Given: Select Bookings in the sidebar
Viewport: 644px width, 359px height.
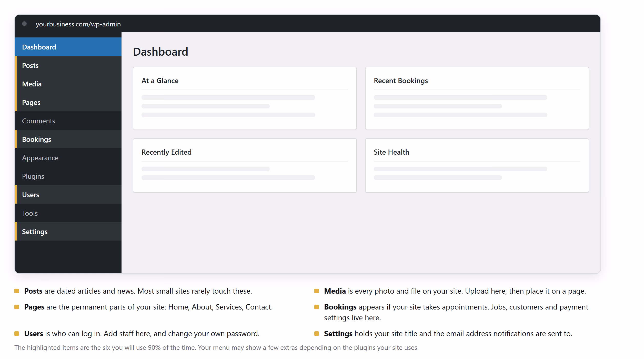Looking at the screenshot, I should [x=68, y=139].
